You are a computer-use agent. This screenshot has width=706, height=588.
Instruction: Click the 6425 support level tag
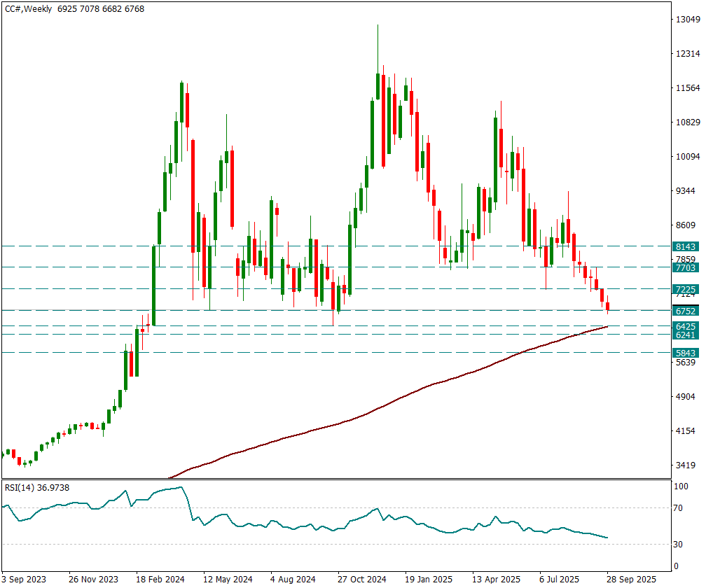pyautogui.click(x=684, y=326)
